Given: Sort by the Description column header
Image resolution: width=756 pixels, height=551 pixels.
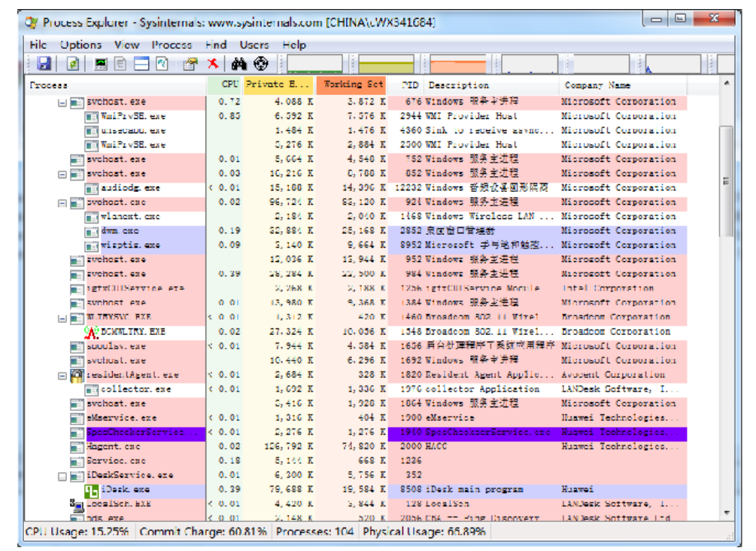Looking at the screenshot, I should click(x=491, y=85).
